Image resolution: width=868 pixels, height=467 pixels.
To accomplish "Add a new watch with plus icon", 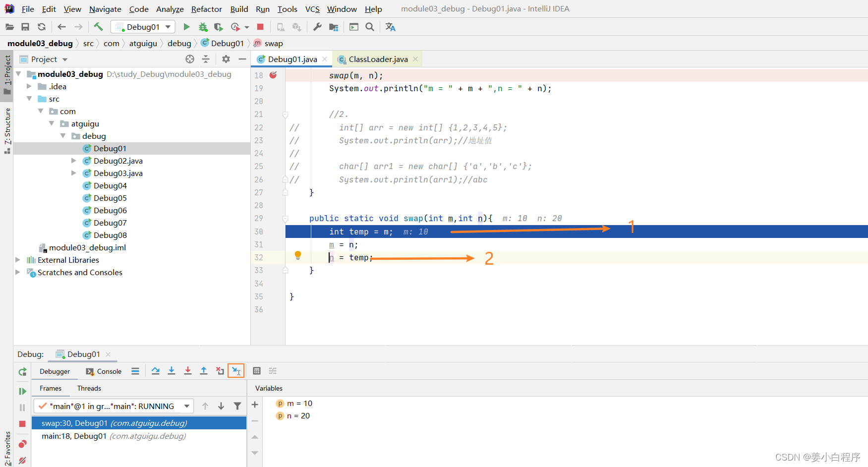I will 255,405.
